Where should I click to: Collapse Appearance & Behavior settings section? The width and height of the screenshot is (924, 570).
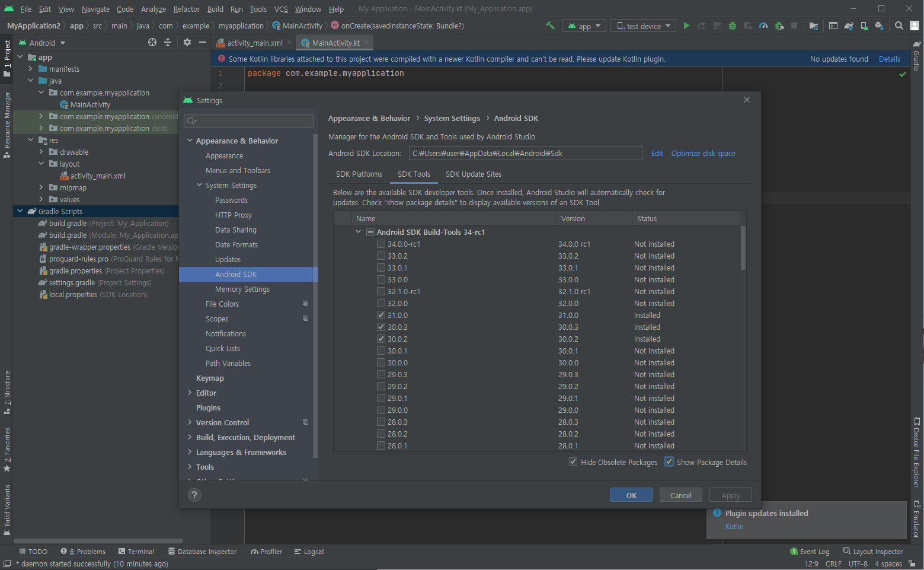(190, 141)
